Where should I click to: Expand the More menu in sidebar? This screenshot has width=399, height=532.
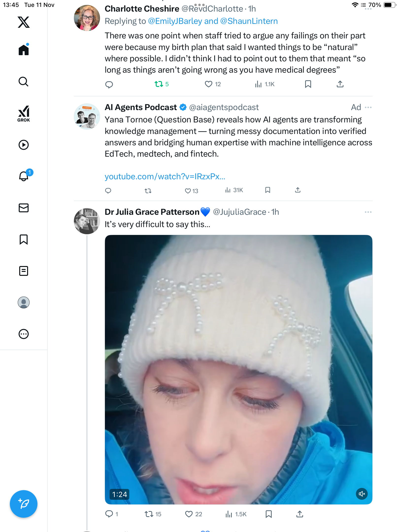pyautogui.click(x=24, y=334)
